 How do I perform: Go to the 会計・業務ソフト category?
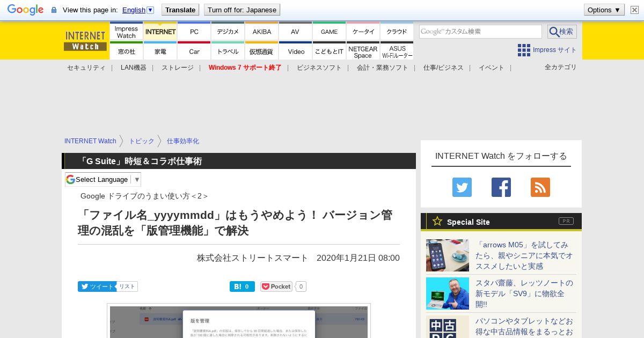[382, 68]
